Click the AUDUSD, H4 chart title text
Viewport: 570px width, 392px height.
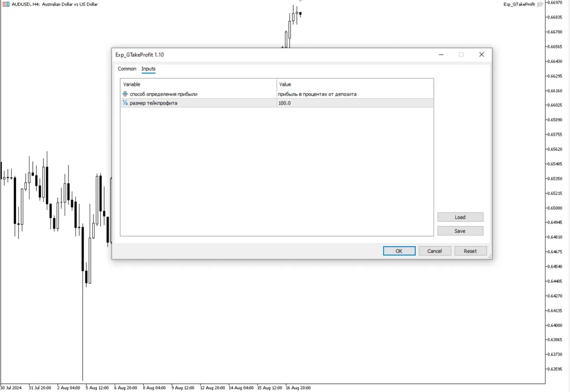coord(55,4)
